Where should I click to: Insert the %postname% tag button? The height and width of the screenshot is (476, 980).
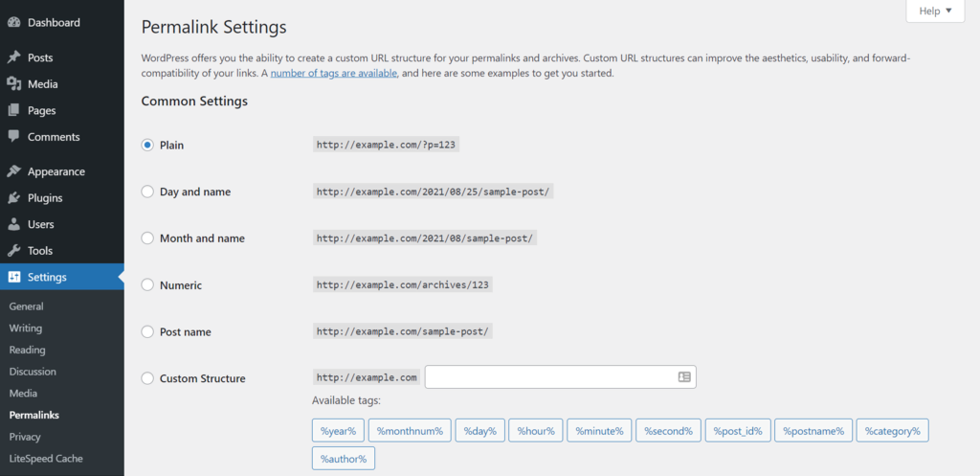(x=813, y=431)
